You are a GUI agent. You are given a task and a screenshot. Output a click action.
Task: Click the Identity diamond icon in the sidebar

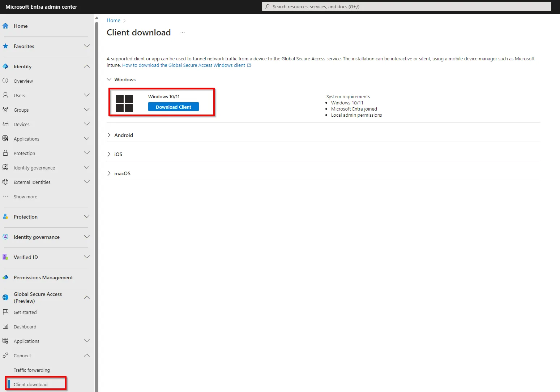pos(5,66)
